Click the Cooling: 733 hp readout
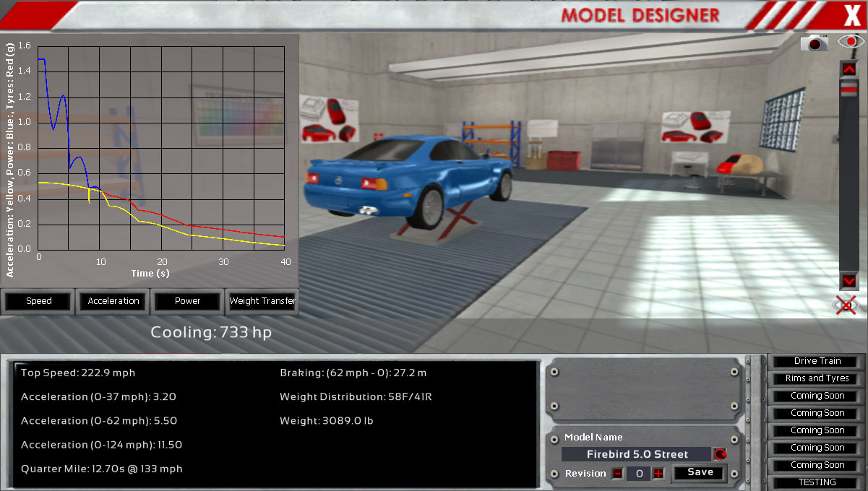The width and height of the screenshot is (868, 491). coord(211,332)
